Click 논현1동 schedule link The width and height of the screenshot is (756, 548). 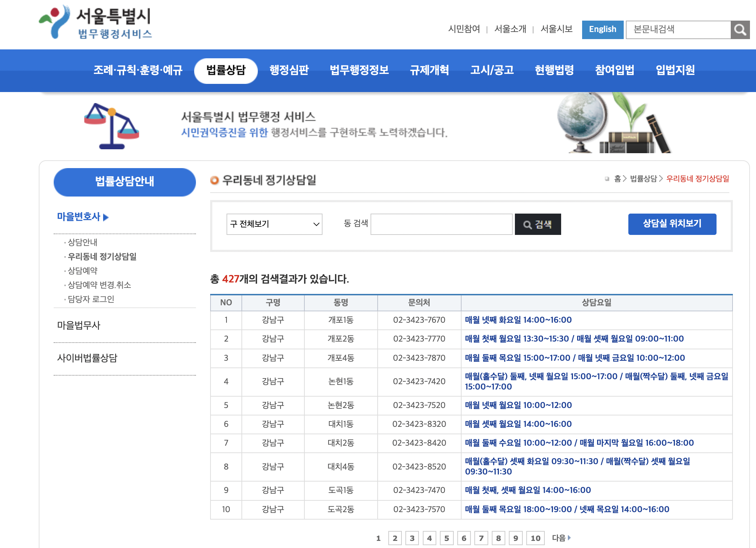[596, 381]
